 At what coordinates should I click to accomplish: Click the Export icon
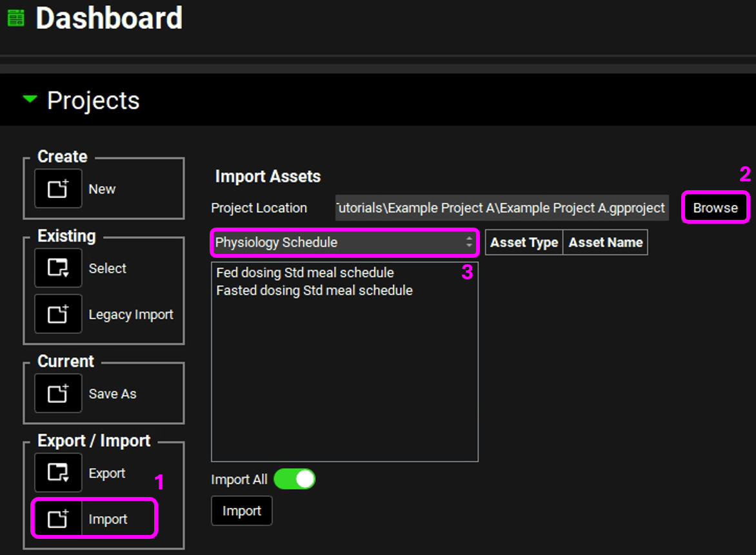click(x=58, y=472)
